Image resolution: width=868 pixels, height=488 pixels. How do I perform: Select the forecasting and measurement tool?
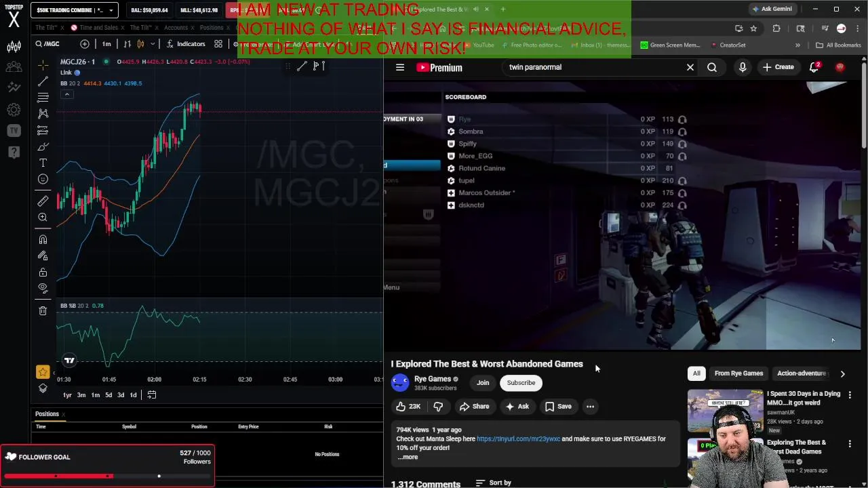click(43, 130)
